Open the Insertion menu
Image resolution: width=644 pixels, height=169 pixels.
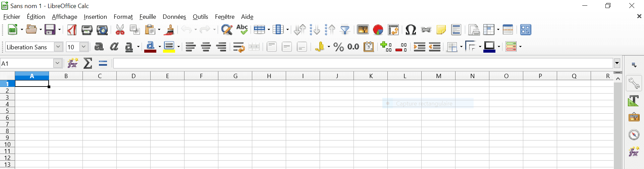[95, 17]
